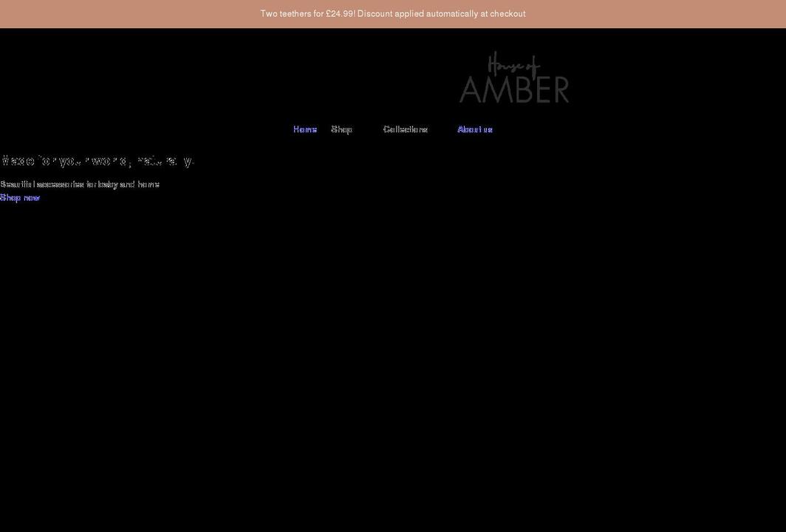
Task: Click the hero welcome message
Action: click(98, 160)
